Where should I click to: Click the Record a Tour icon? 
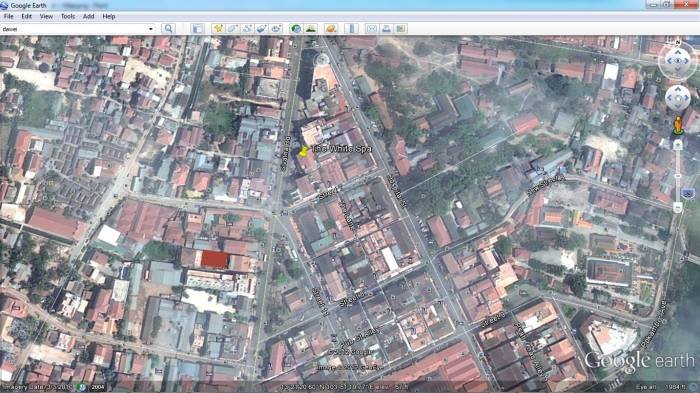pyautogui.click(x=276, y=29)
